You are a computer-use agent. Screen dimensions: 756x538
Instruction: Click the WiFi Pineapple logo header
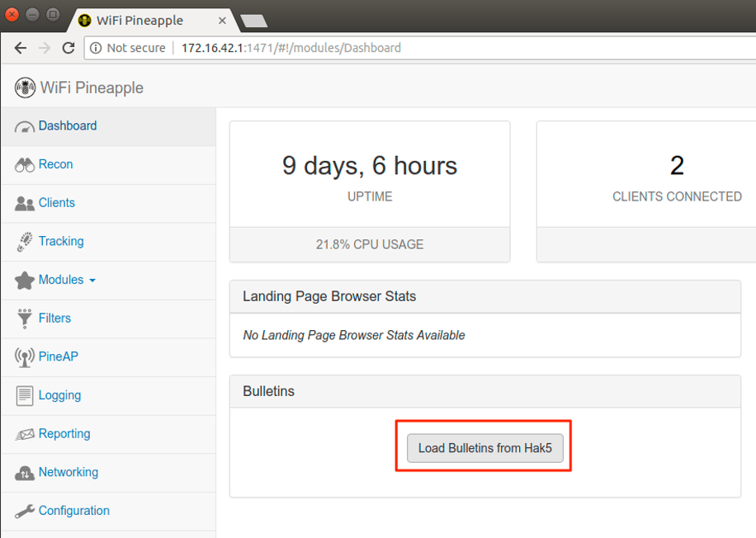79,87
